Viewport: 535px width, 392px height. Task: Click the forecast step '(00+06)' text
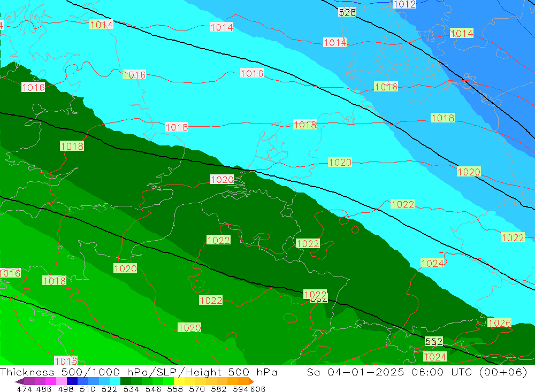503,372
